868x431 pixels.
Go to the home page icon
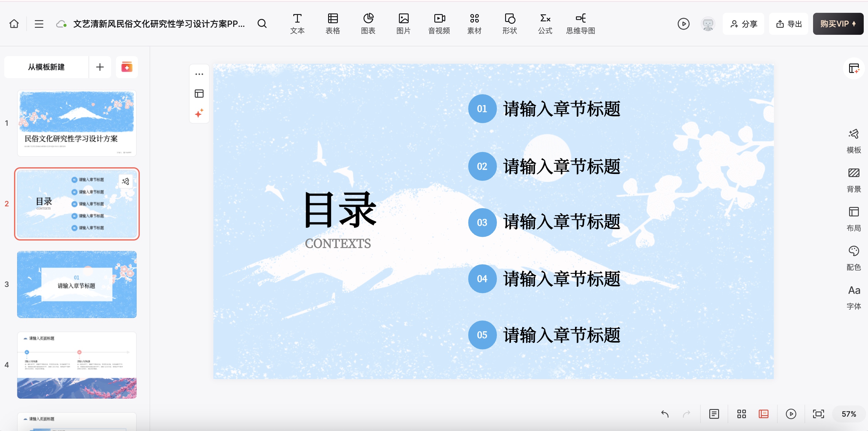pyautogui.click(x=14, y=24)
